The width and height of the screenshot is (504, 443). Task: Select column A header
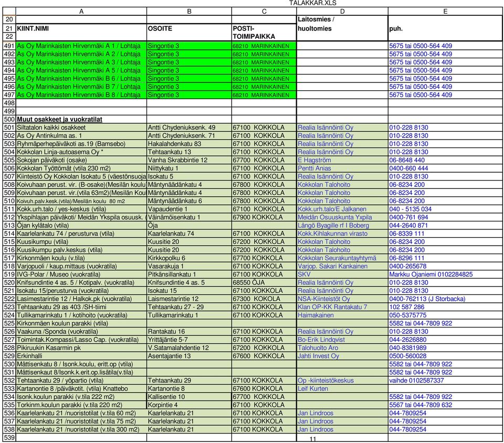coord(81,11)
